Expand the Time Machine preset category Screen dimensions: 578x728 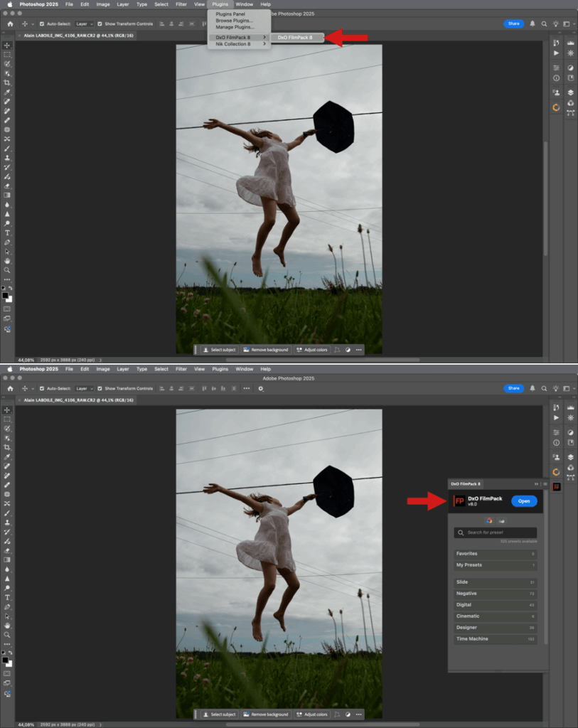tap(496, 639)
